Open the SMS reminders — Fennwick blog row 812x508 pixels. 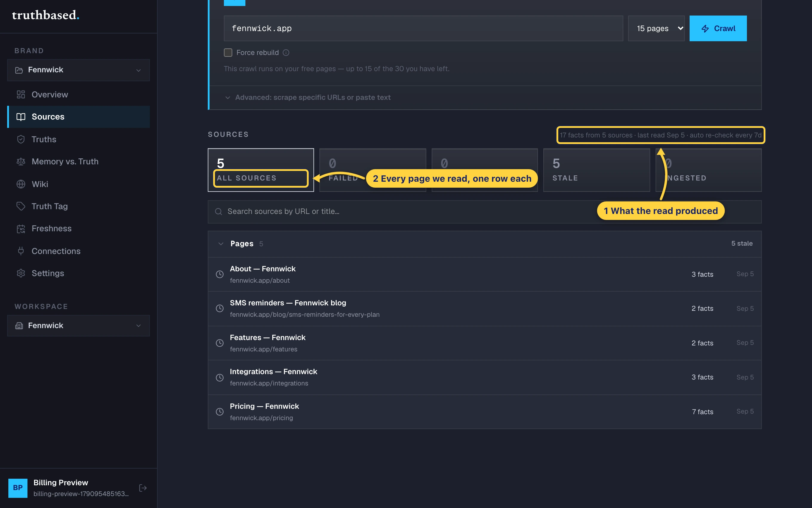pos(485,308)
